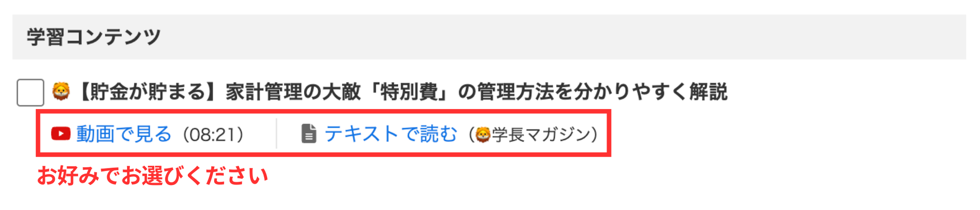The height and width of the screenshot is (210, 980).
Task: Click the (08:21) video duration label
Action: (x=213, y=135)
